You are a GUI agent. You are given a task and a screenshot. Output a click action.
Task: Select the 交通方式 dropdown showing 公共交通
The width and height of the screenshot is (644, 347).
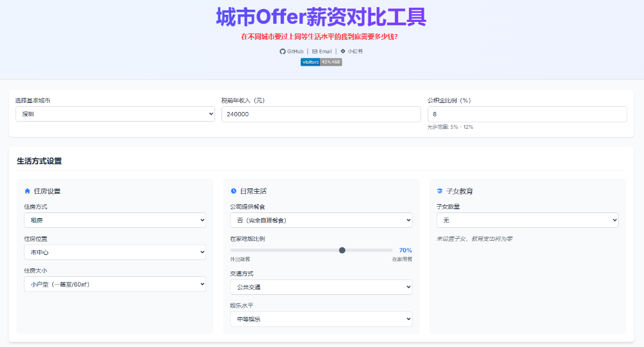pos(321,287)
